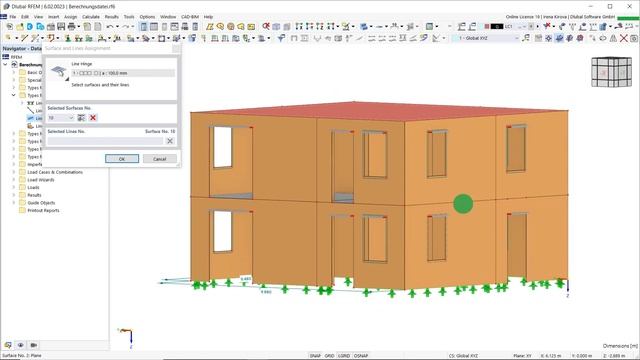Toggle GRID in the status bar
Viewport: 640px width, 360px height.
point(329,356)
